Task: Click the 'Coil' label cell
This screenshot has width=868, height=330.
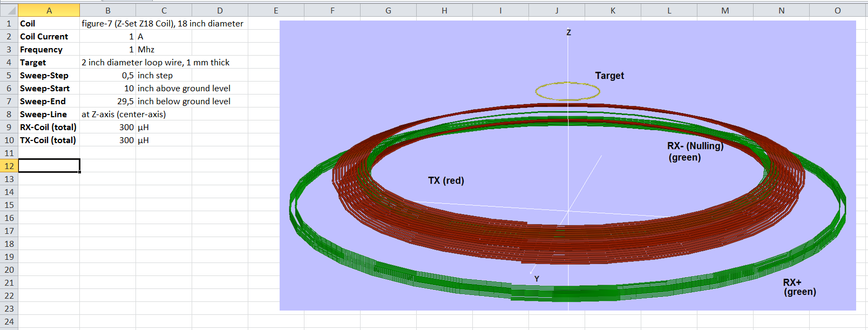Action: [x=49, y=23]
